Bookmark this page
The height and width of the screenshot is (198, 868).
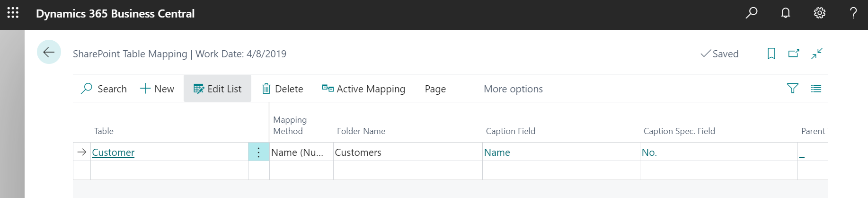[x=771, y=54]
